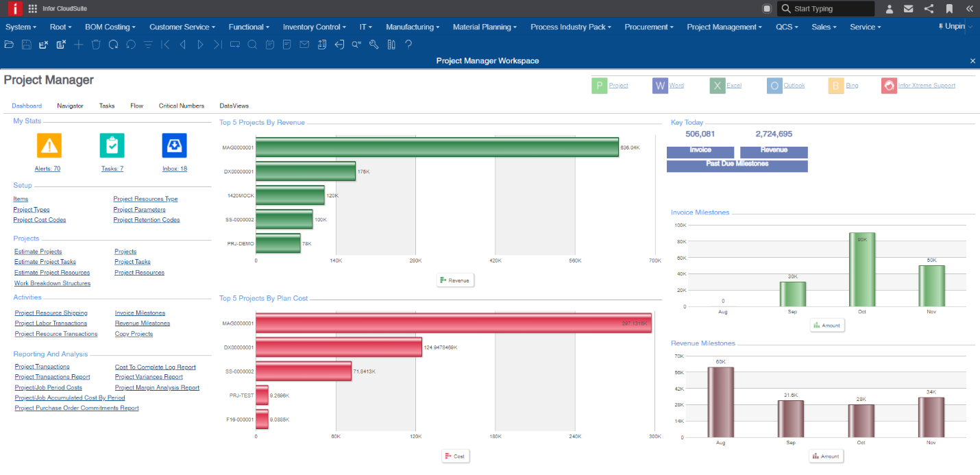Image resolution: width=980 pixels, height=475 pixels.
Task: Click the exit arrow toolbar icon
Action: click(x=339, y=45)
